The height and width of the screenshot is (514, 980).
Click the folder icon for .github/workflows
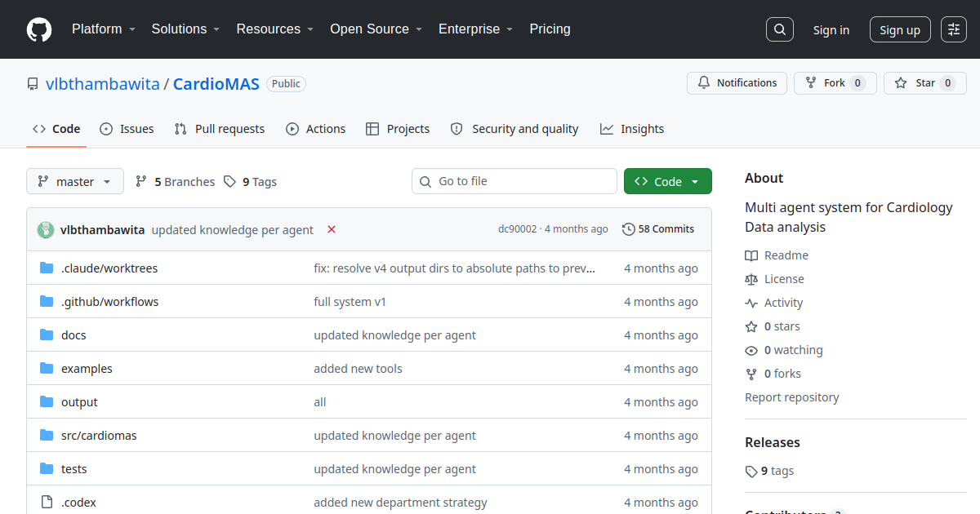pos(47,302)
